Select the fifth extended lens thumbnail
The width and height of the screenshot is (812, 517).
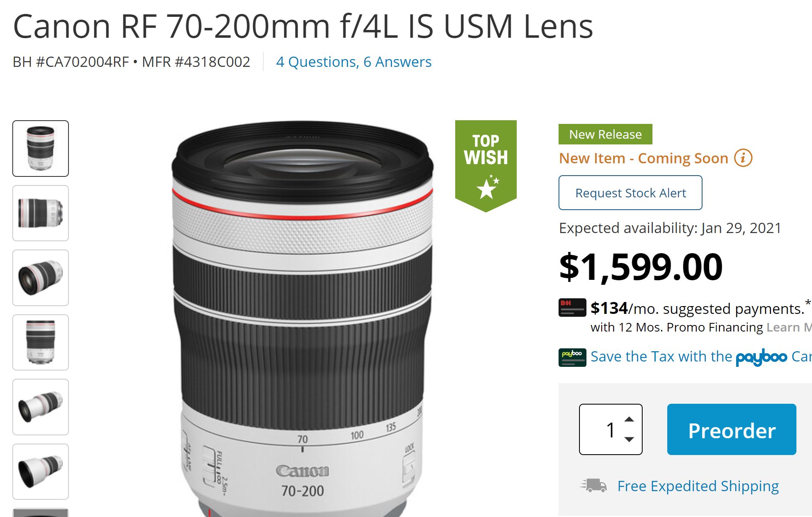(41, 407)
